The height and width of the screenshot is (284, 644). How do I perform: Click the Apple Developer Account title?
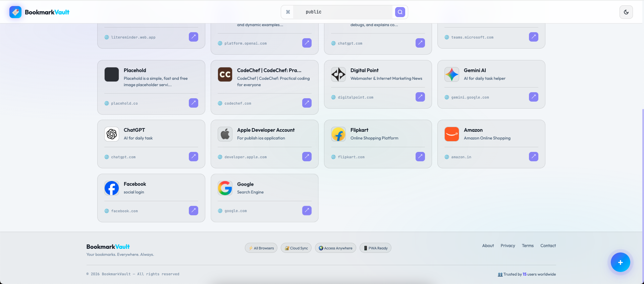tap(266, 130)
